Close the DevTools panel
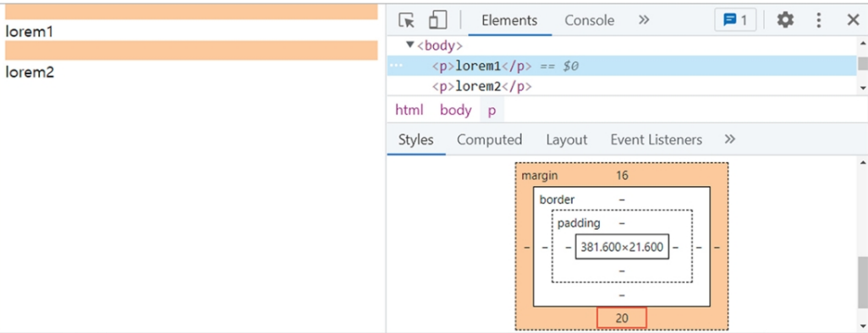Viewport: 868px width, 333px height. [853, 20]
